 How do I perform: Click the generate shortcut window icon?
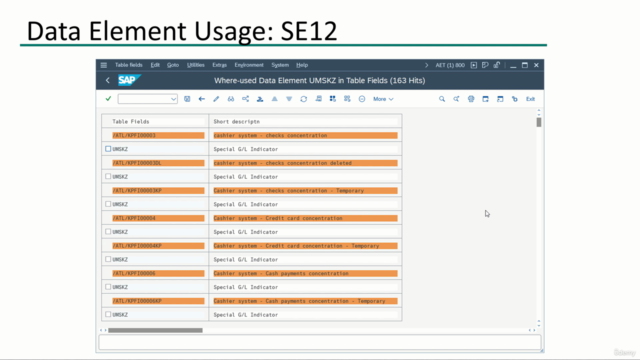(x=500, y=99)
